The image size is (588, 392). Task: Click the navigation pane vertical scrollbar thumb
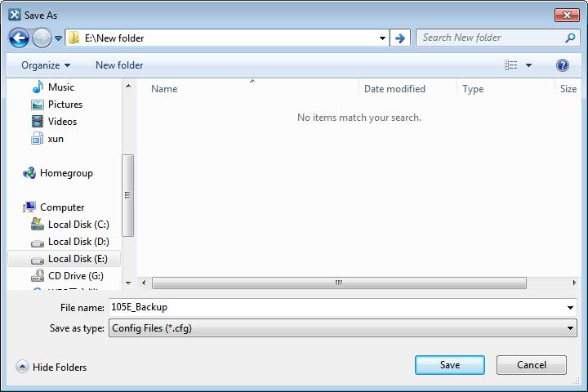pos(128,195)
